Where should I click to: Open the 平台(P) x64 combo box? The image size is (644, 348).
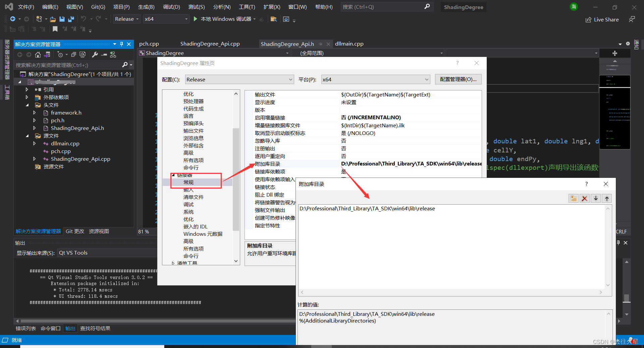pyautogui.click(x=376, y=80)
